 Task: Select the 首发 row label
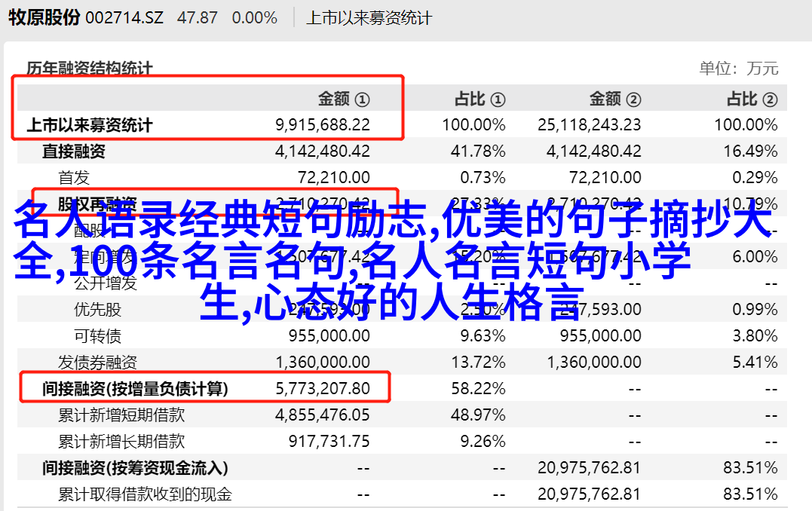pos(74,178)
